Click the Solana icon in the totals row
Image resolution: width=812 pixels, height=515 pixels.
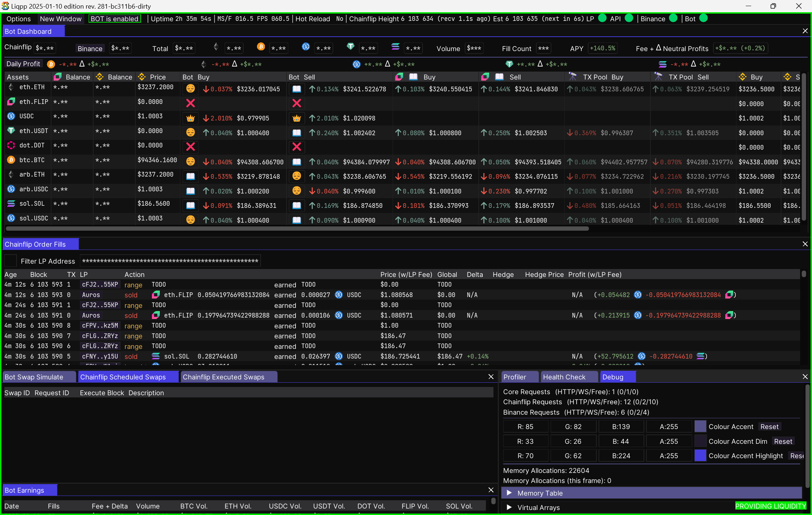coord(395,47)
